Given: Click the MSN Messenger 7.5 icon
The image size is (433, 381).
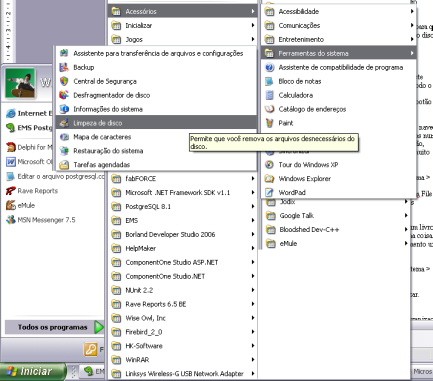Looking at the screenshot, I should 11,220.
